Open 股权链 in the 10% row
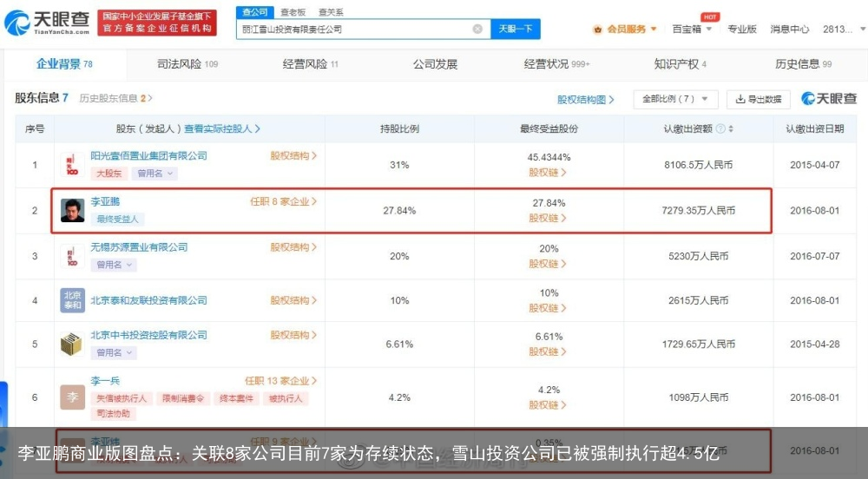Viewport: 868px width, 479px height. pyautogui.click(x=548, y=308)
